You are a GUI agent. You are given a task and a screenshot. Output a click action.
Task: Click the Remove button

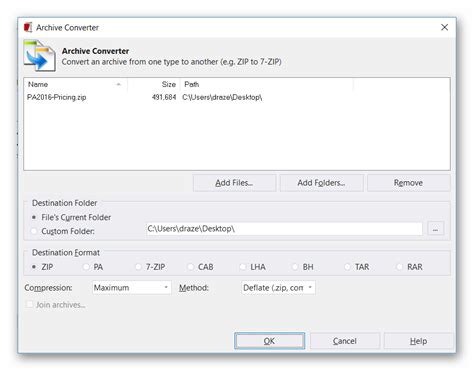click(409, 183)
